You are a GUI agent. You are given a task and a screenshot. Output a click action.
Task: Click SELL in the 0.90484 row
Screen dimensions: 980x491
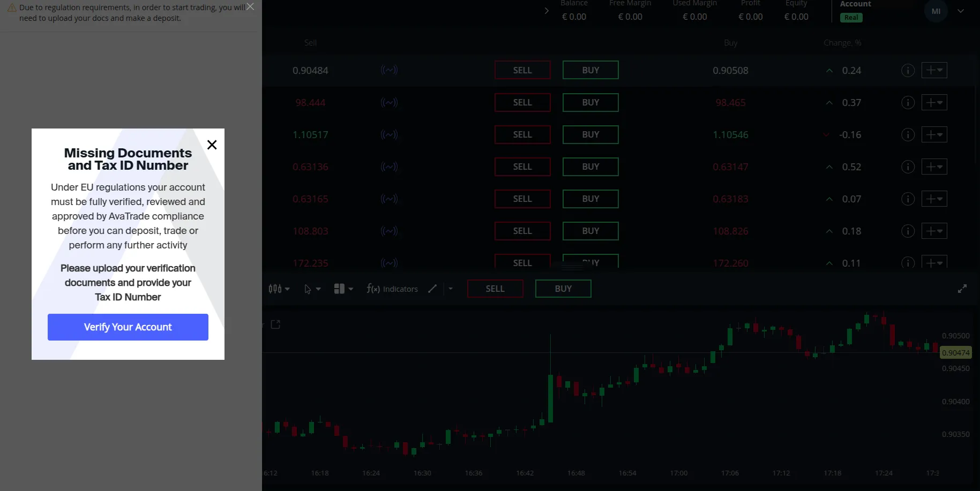pos(522,70)
